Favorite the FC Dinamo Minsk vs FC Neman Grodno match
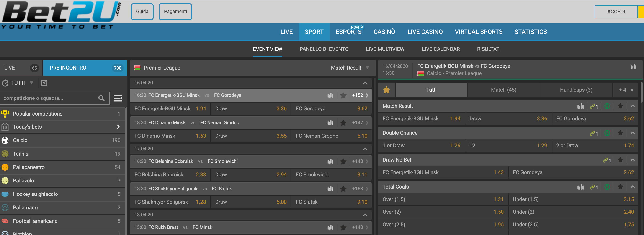The image size is (644, 235). coord(343,122)
